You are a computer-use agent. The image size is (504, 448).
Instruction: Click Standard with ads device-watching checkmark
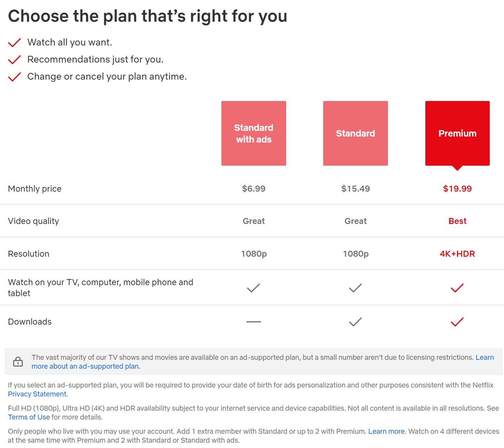pyautogui.click(x=253, y=288)
